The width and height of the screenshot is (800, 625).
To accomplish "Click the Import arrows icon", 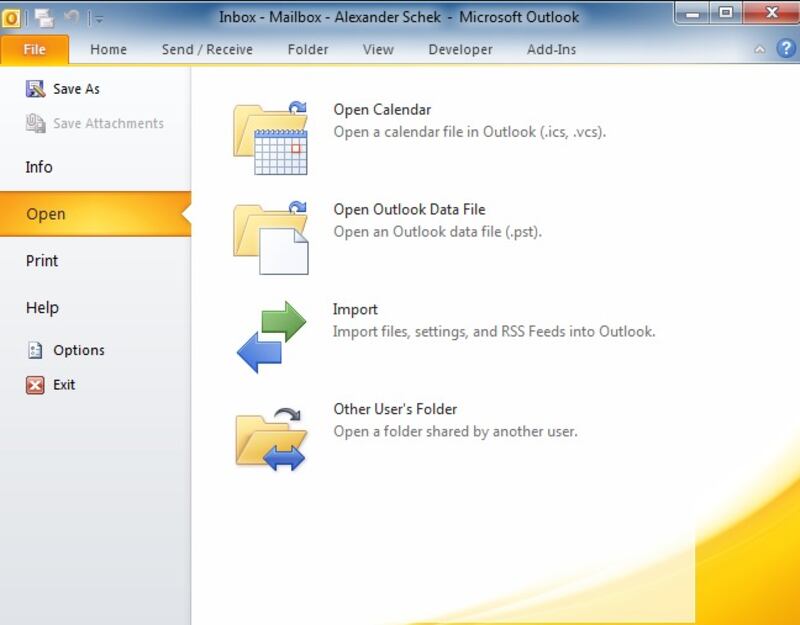I will [x=270, y=337].
